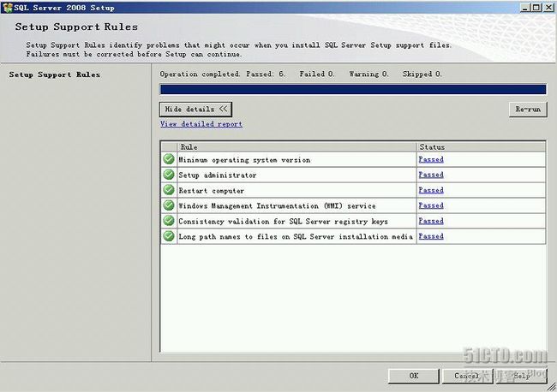Click the Rule column header
This screenshot has width=557, height=392.
(296, 147)
